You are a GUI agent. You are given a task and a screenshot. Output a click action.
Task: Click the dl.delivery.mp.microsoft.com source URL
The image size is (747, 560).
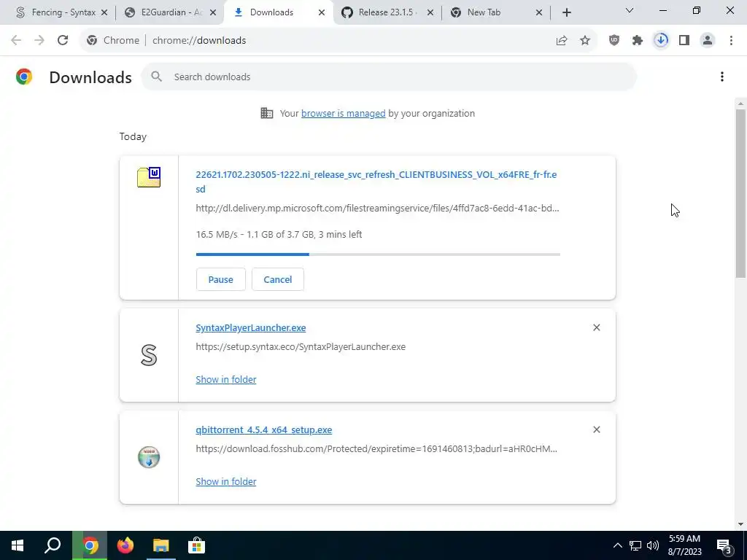point(377,208)
